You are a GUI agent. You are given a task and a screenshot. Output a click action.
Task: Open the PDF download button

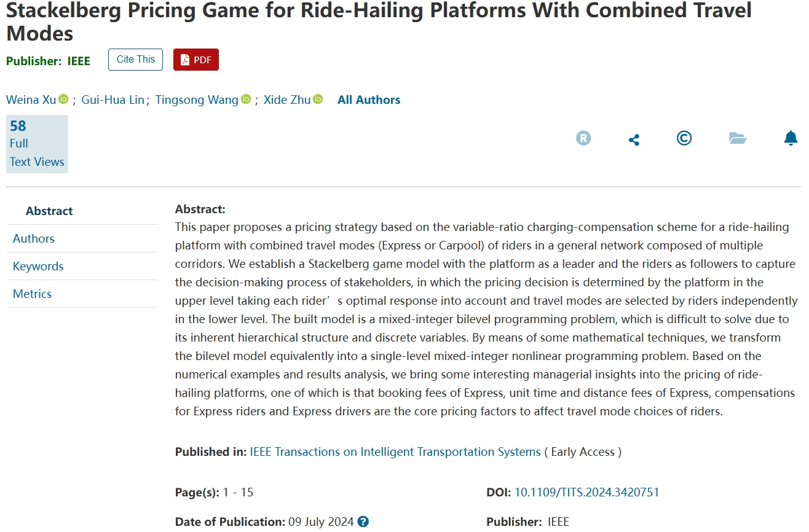pos(195,60)
